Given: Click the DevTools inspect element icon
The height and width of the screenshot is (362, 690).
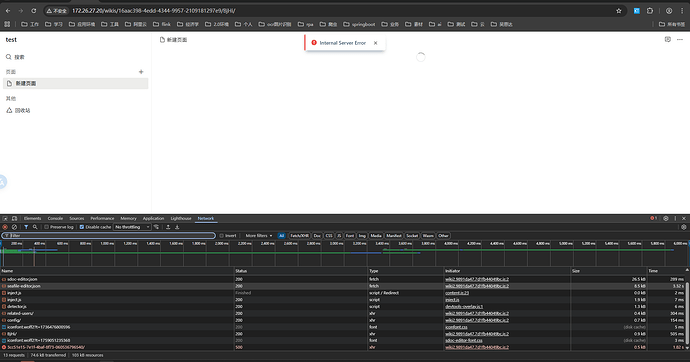Looking at the screenshot, I should [x=5, y=218].
